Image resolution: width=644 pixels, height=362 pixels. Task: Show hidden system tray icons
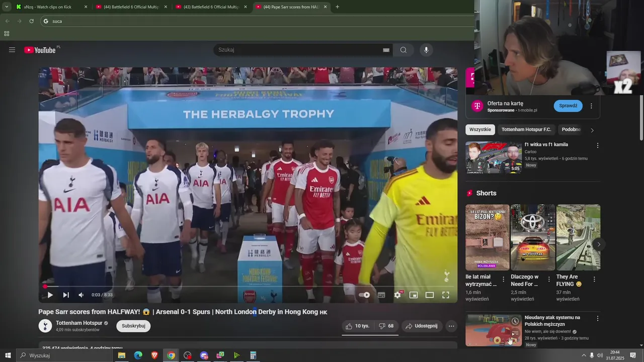584,355
